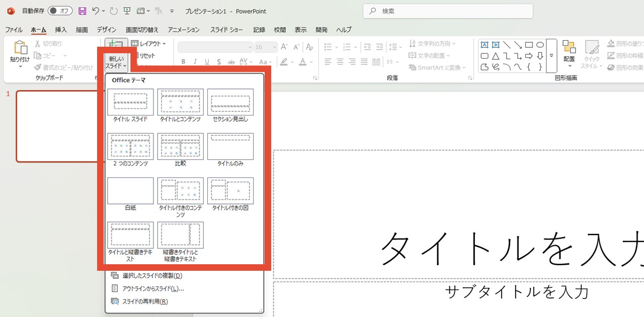This screenshot has height=317, width=644.
Task: Select the Rectangle shape in gallery
Action: pyautogui.click(x=529, y=45)
